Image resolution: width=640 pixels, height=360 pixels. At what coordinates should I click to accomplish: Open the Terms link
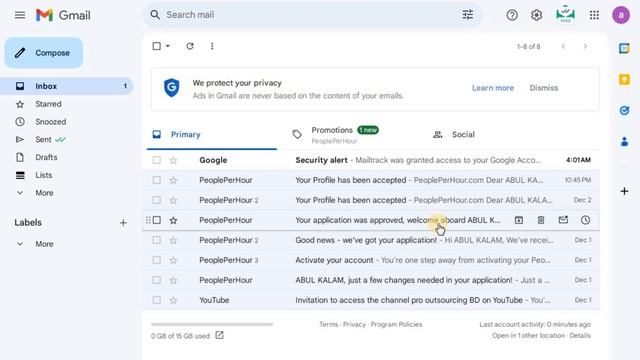329,324
